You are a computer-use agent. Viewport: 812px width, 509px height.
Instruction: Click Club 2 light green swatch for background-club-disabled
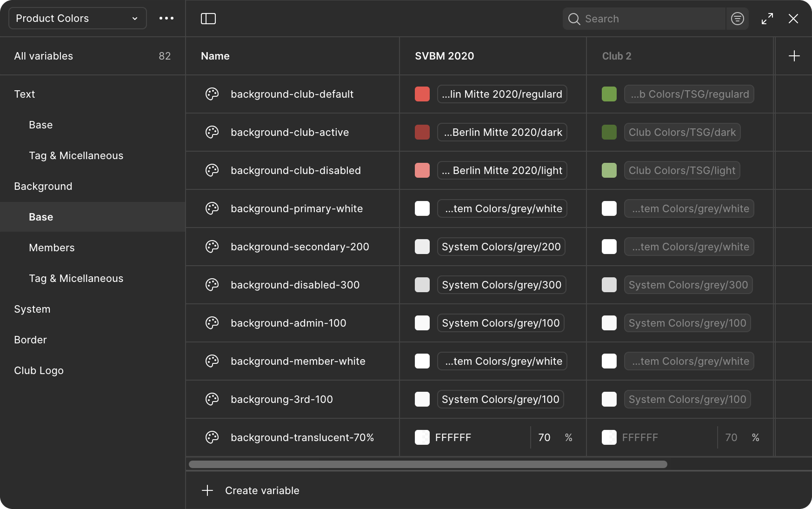tap(609, 170)
